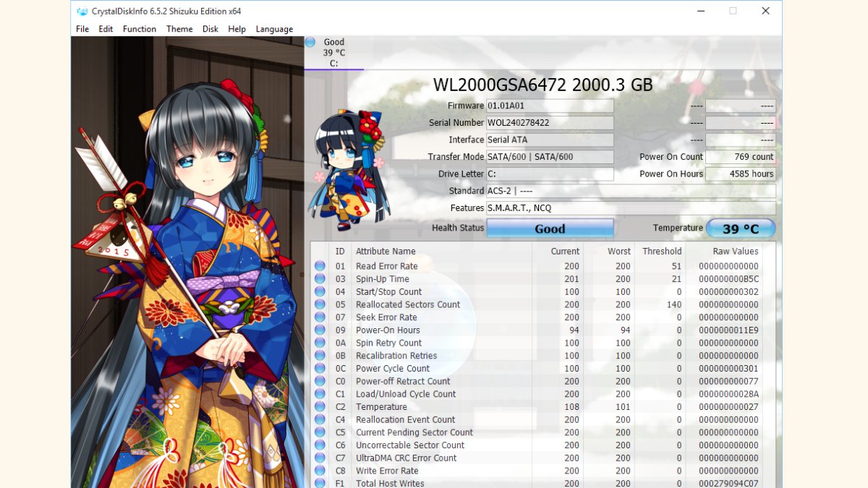
Task: Click the Firmware field 01.01A01
Action: tap(550, 106)
